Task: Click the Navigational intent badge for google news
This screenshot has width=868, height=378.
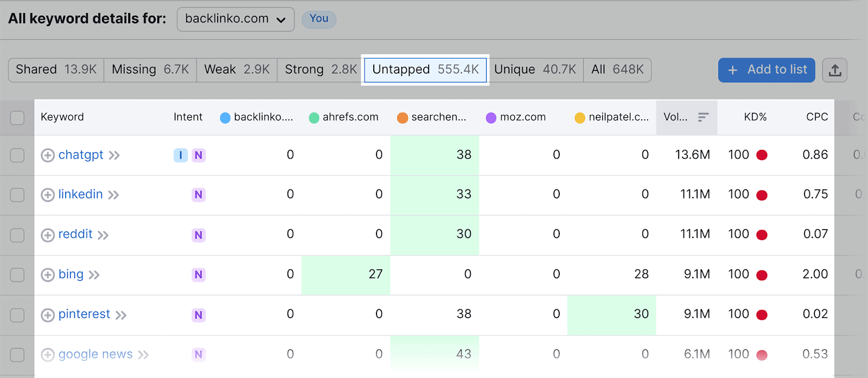Action: 199,355
